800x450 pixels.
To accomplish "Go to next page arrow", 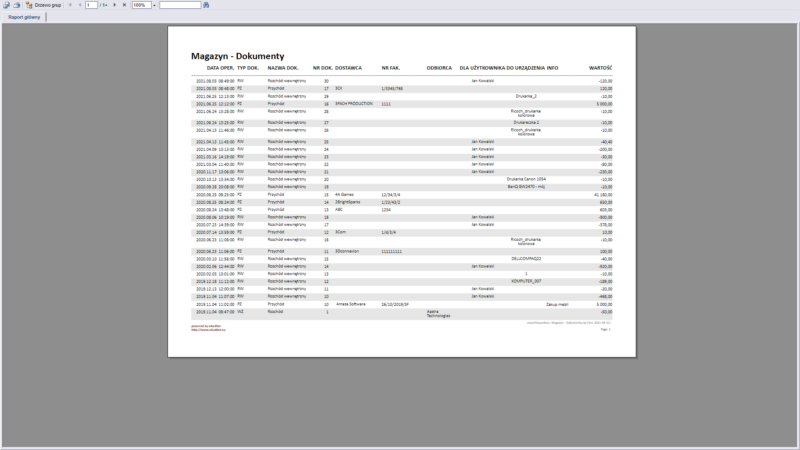I will click(114, 5).
